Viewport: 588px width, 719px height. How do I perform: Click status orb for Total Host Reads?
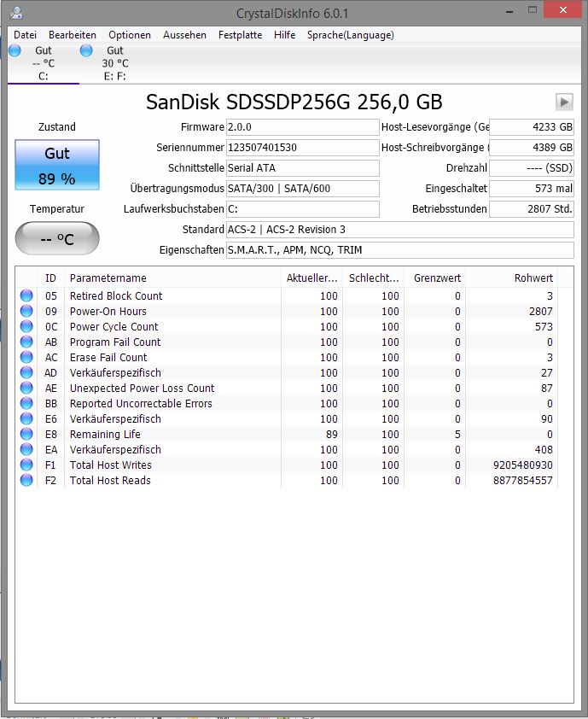coord(26,480)
